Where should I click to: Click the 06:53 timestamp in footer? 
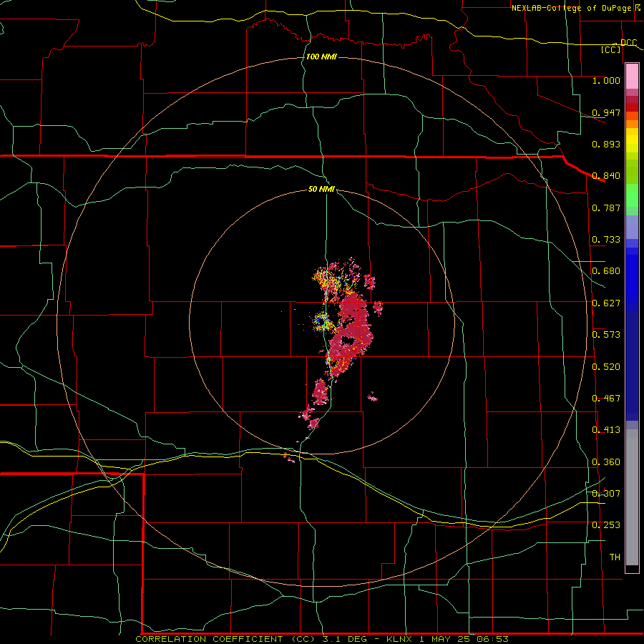492,639
